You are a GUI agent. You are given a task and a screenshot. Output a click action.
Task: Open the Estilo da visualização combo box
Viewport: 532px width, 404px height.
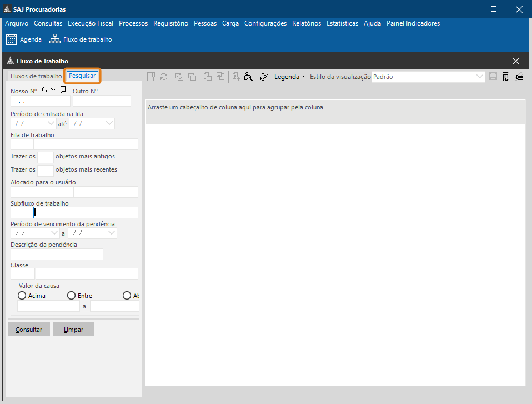pyautogui.click(x=428, y=77)
